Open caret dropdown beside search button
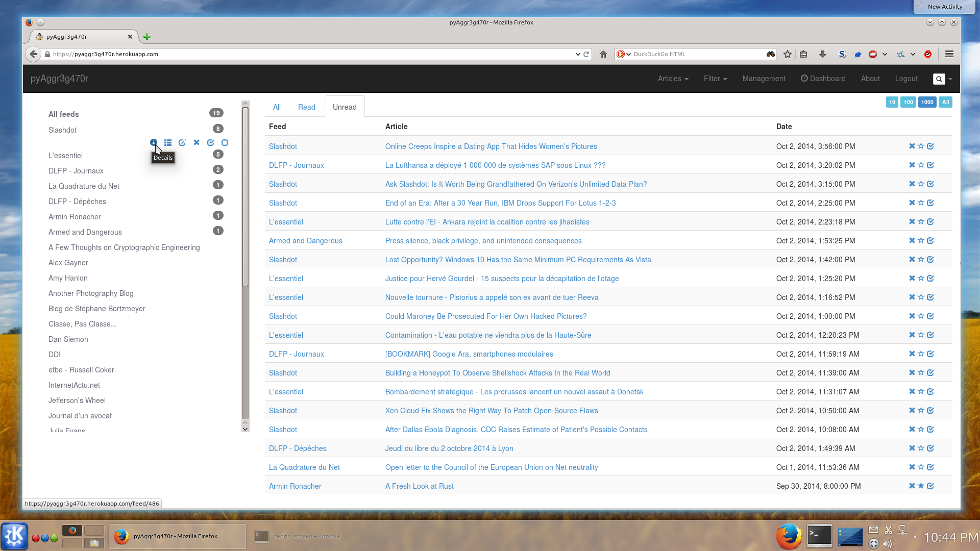 tap(950, 79)
